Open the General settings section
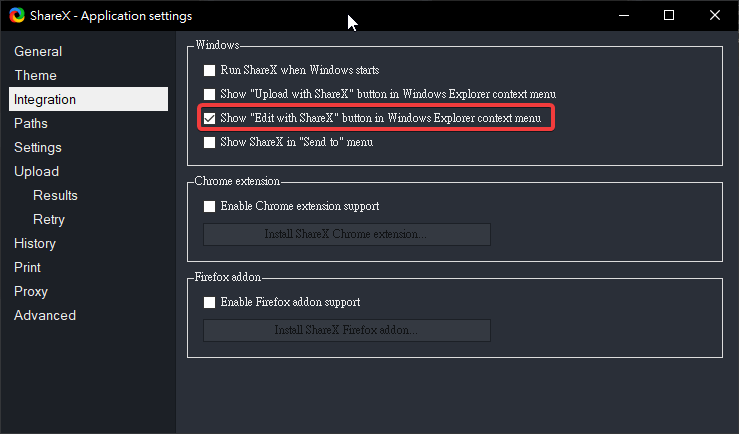The height and width of the screenshot is (434, 739). click(x=38, y=51)
